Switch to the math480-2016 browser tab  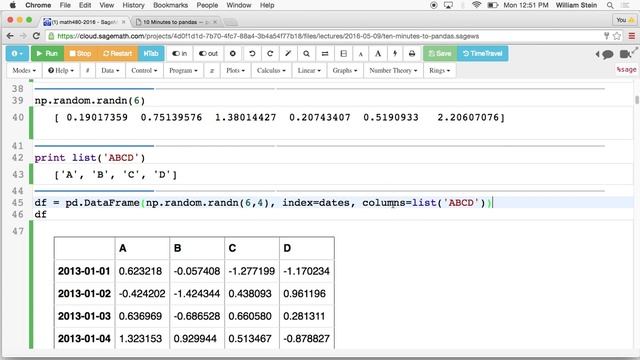[x=84, y=22]
